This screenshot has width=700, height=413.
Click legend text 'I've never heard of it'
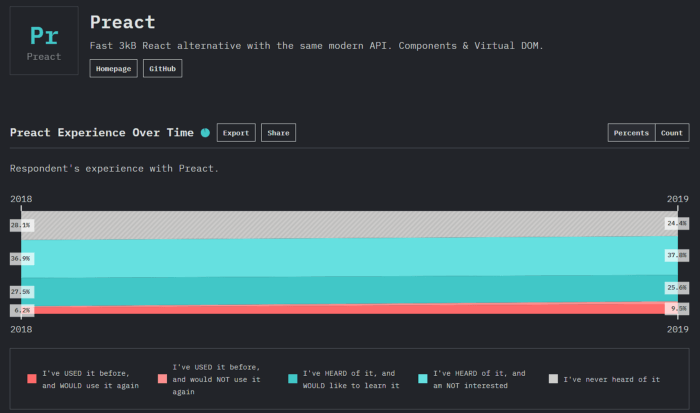(612, 379)
